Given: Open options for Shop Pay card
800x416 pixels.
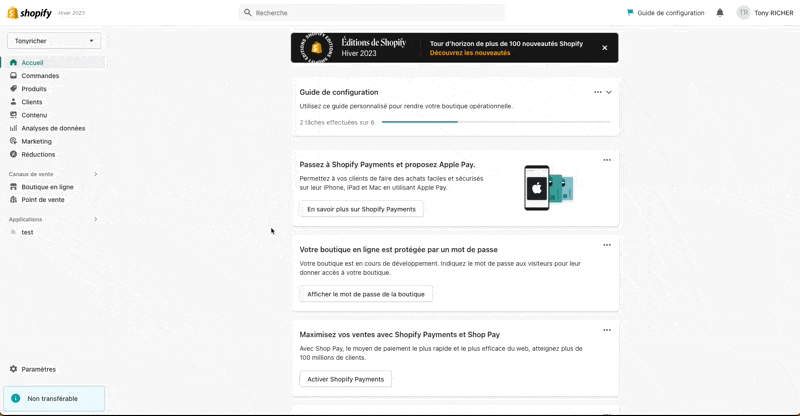Looking at the screenshot, I should click(607, 330).
